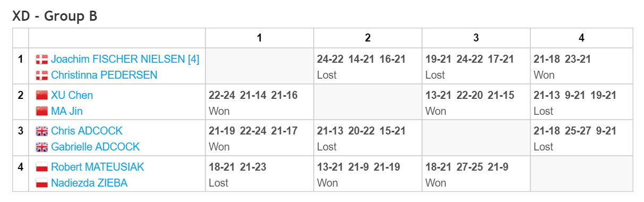Select score 24-22 14-21 16-21 match result
The width and height of the screenshot is (644, 202).
click(x=361, y=60)
